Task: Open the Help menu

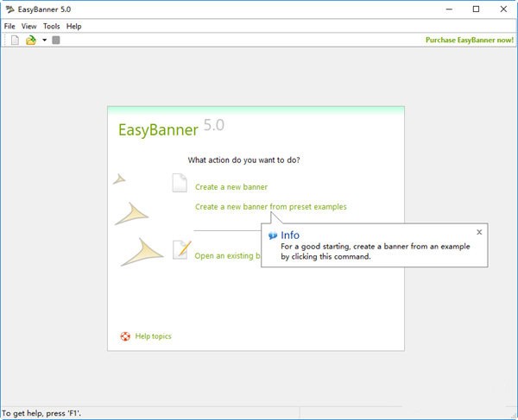Action: coord(74,27)
